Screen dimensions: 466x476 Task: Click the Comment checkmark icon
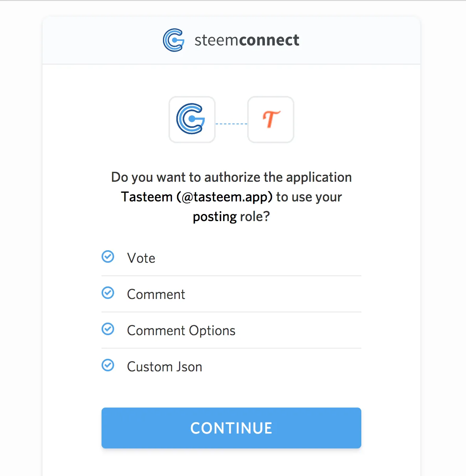click(108, 293)
